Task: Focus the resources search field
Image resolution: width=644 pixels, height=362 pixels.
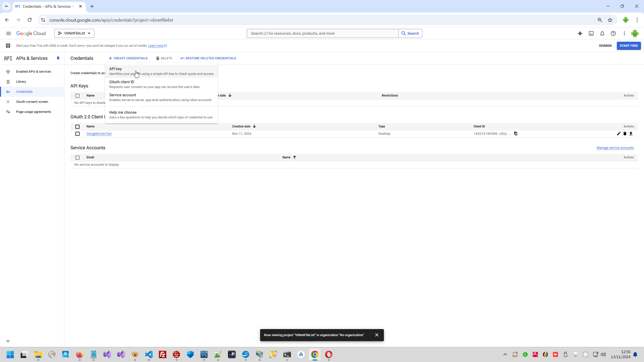Action: tap(323, 33)
